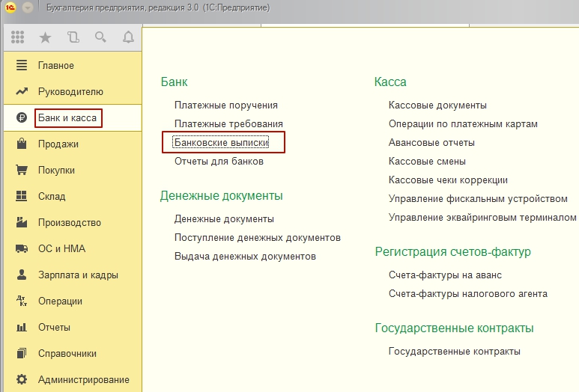Click the Отчеты bar chart icon
Screen dimensions: 579x392
point(22,327)
